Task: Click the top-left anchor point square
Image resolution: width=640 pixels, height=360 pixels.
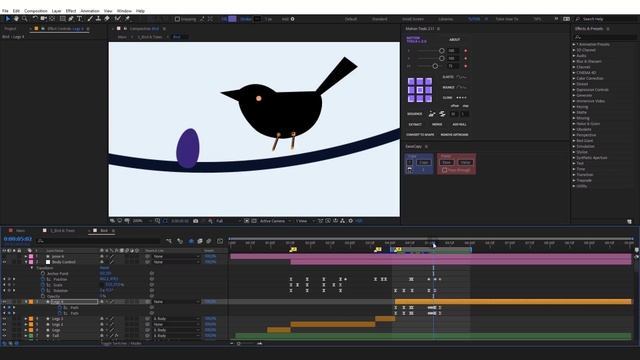Action: click(411, 81)
